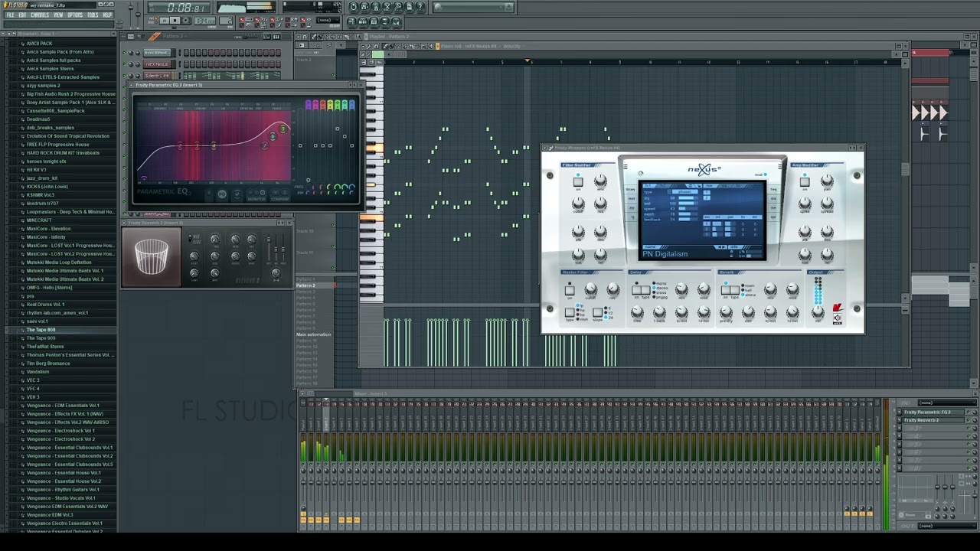980x551 pixels.
Task: Switch to Nexus library tab
Action: pos(630,189)
